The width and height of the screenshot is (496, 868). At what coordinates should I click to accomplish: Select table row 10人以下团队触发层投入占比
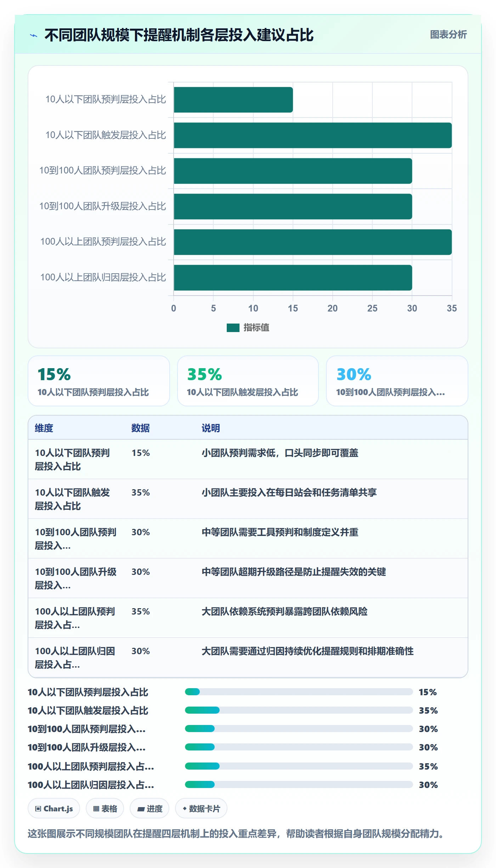point(248,499)
